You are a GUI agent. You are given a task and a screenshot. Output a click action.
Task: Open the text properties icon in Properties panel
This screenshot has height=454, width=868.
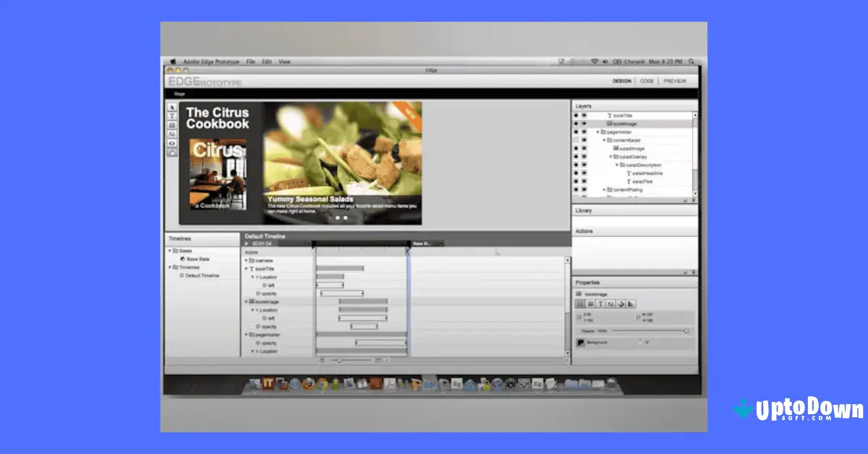(600, 304)
